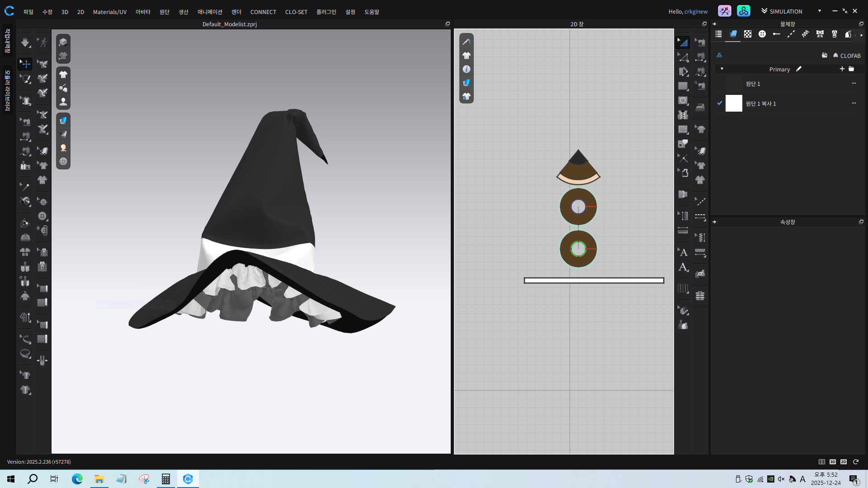Open options menu for 원단 1
Image resolution: width=868 pixels, height=488 pixels.
point(854,84)
